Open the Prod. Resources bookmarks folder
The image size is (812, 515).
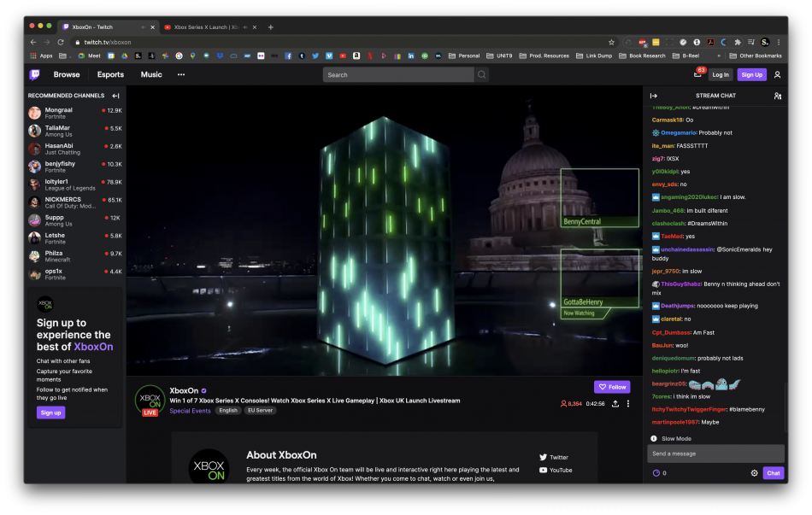544,56
